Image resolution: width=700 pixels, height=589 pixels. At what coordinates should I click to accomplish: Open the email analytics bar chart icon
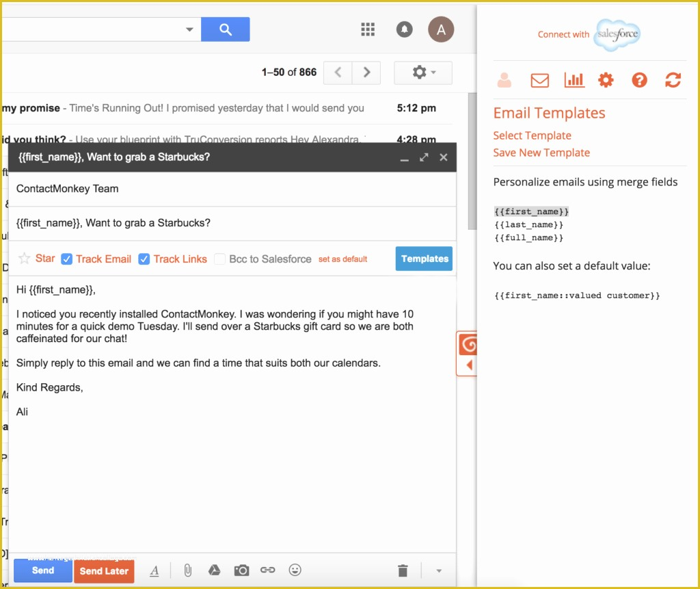574,80
